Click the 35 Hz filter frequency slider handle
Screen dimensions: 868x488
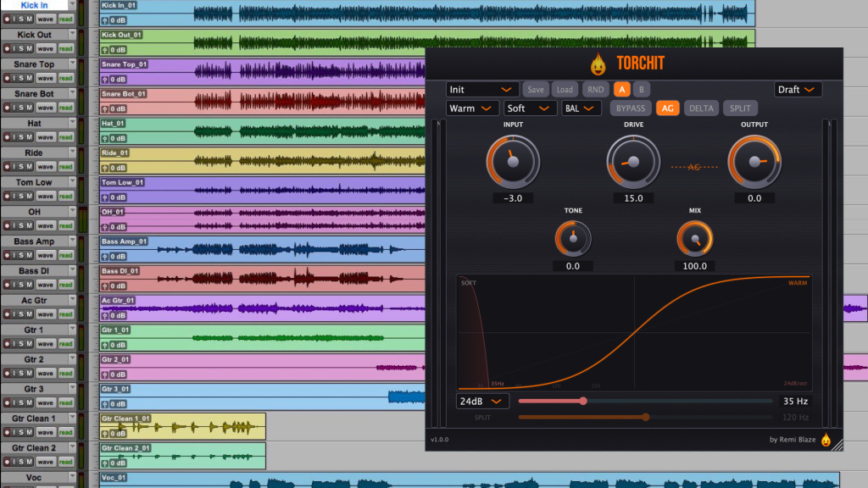[x=583, y=401]
